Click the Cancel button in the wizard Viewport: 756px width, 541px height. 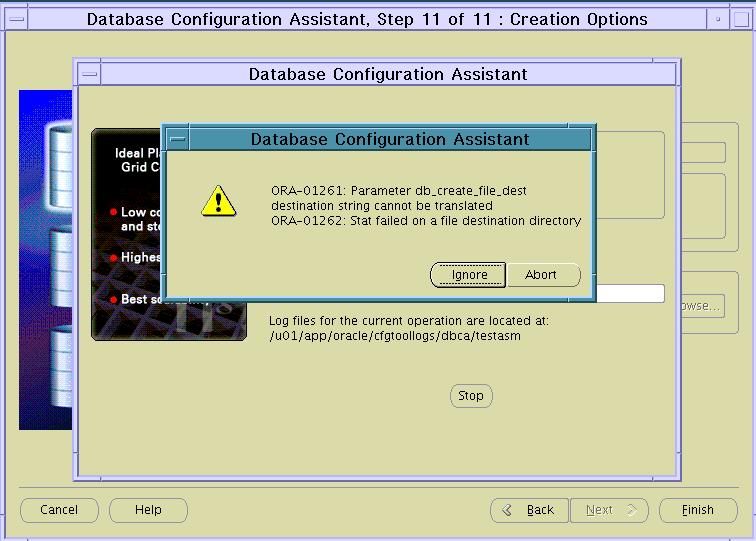point(59,510)
